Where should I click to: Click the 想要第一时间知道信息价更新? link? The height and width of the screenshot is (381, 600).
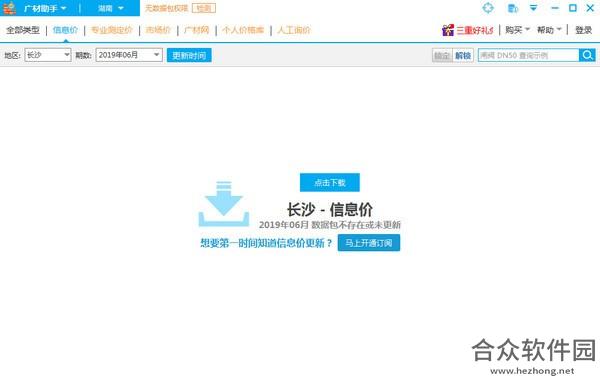(x=266, y=243)
